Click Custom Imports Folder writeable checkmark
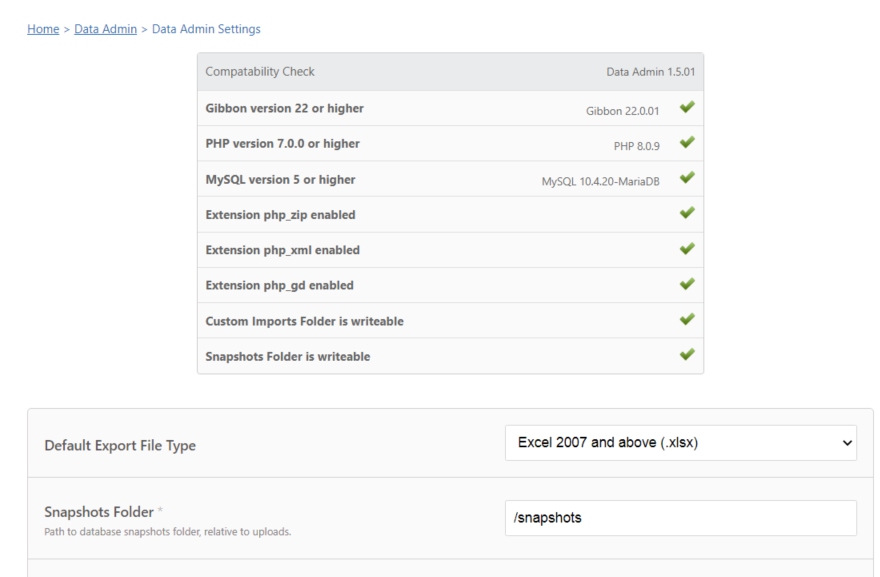The width and height of the screenshot is (880, 577). [687, 319]
